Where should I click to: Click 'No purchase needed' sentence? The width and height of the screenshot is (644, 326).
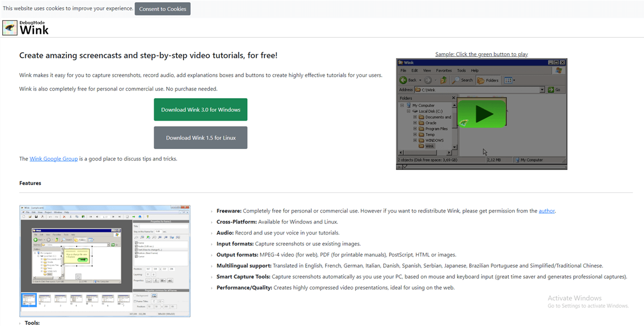192,89
